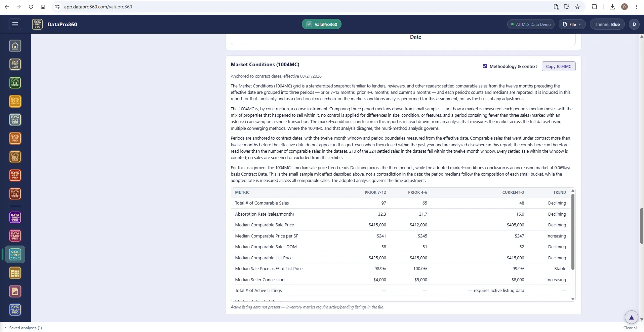Screen dimensions: 644x332
Task: Reload the browser page
Action: coord(31,7)
